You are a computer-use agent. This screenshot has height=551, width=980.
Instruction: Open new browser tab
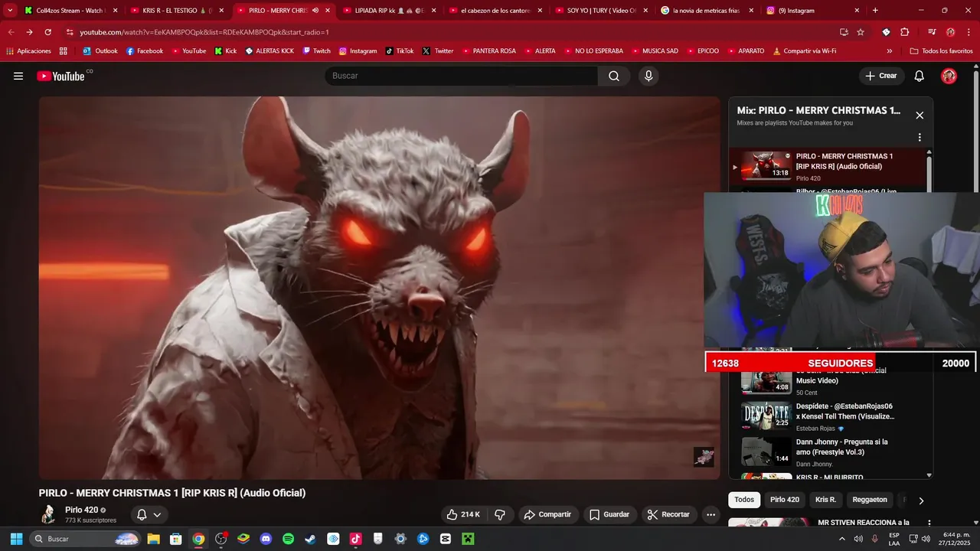875,11
